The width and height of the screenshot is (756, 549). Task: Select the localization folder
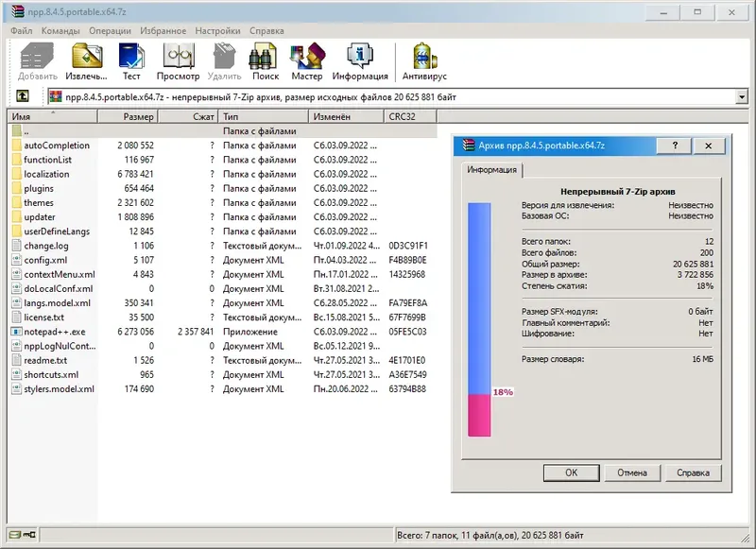[46, 174]
